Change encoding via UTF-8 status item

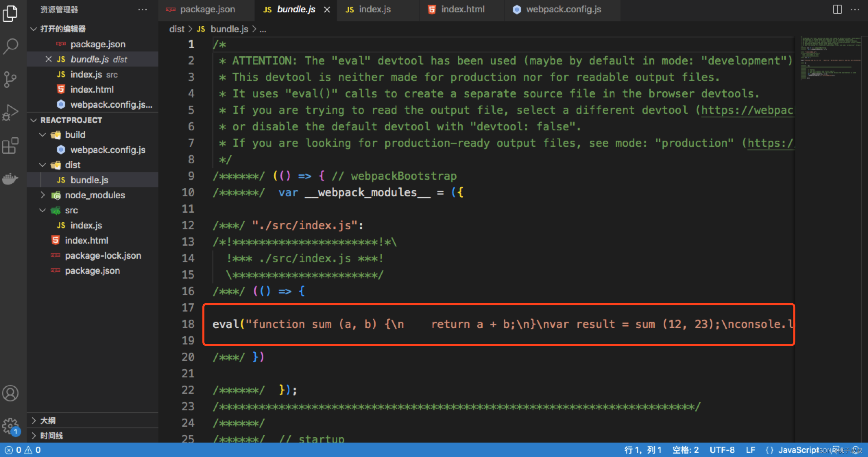[722, 450]
